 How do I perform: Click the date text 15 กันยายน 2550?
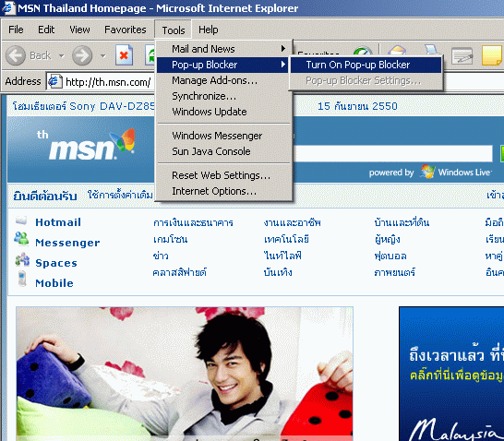coord(357,106)
